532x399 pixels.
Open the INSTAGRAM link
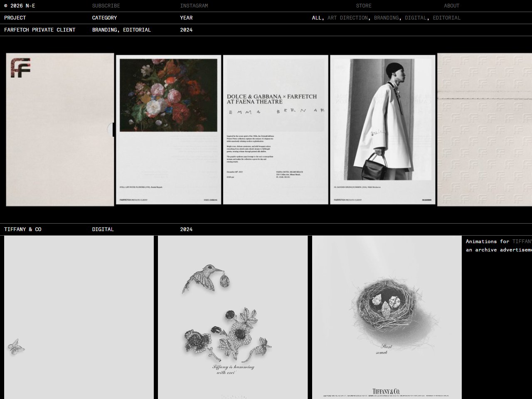194,6
